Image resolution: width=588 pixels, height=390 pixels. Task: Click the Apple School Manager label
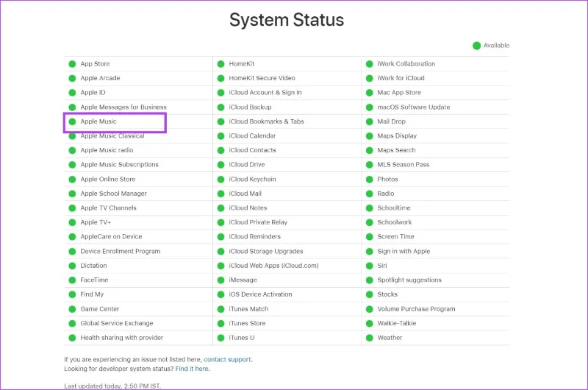click(x=114, y=194)
